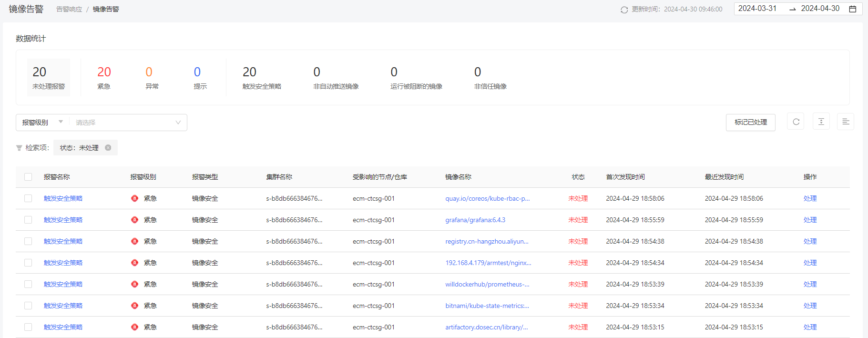Select the 未处理报警 statistics tab
Image resolution: width=868 pixels, height=338 pixels.
[49, 77]
